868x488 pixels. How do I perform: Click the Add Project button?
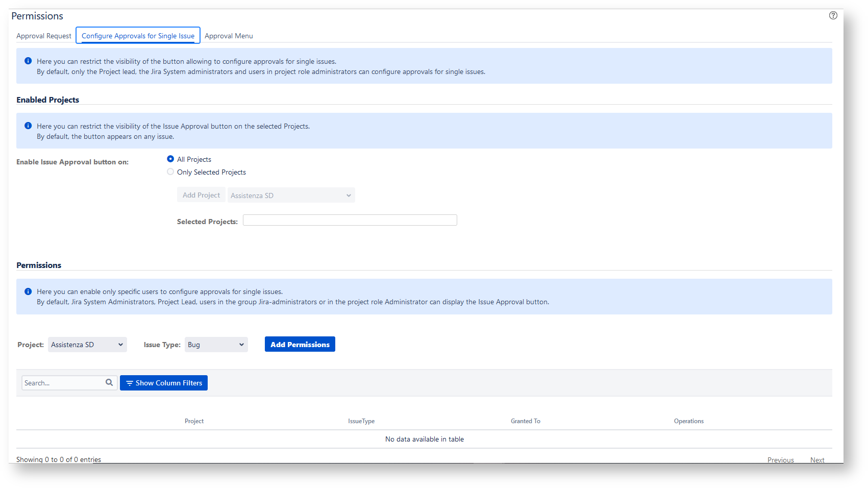click(x=201, y=195)
